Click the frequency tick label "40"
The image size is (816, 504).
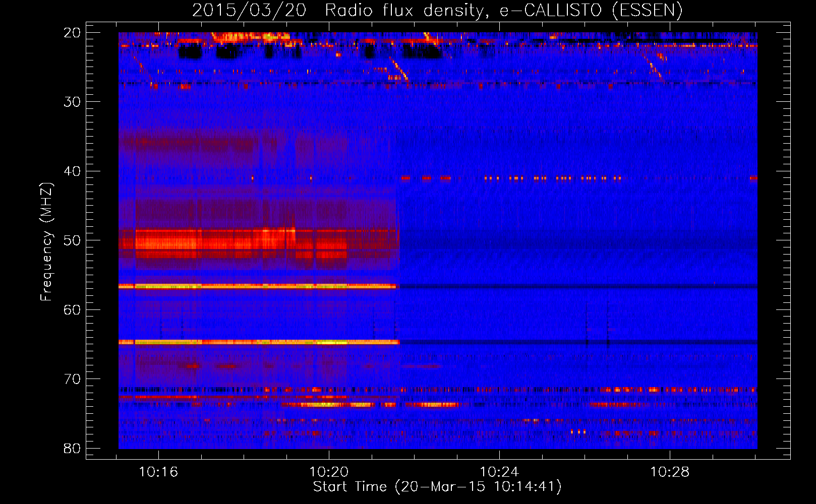[x=72, y=171]
